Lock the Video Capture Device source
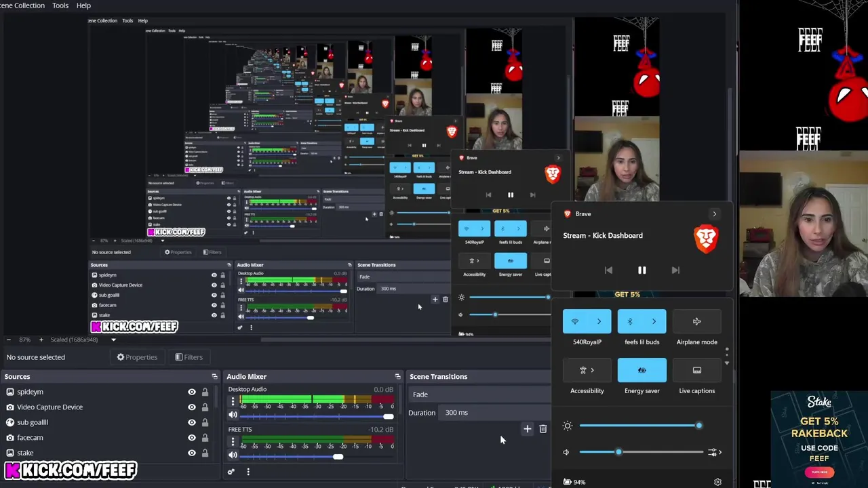868x488 pixels. click(205, 407)
